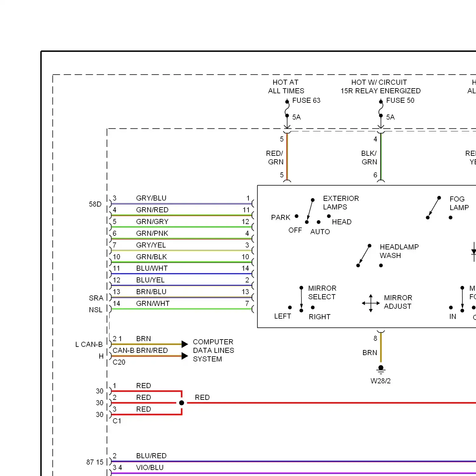Image resolution: width=476 pixels, height=476 pixels.
Task: Click the OFF position label
Action: point(295,230)
